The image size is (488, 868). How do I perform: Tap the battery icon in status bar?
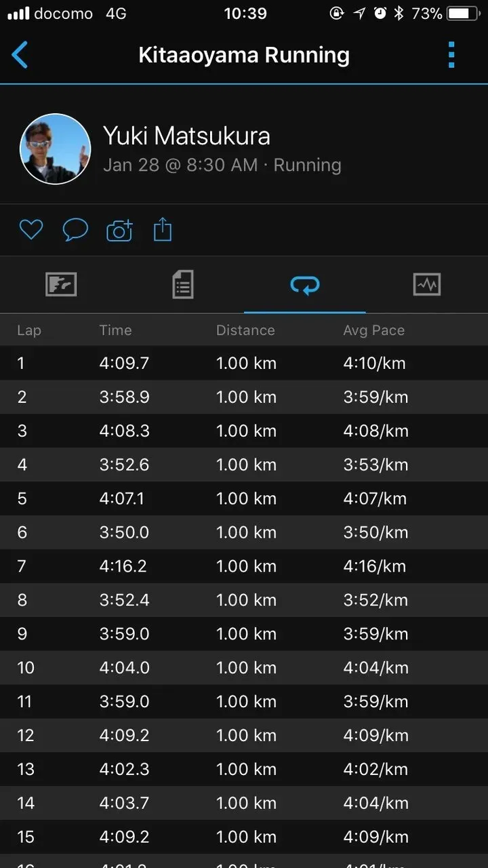coord(462,14)
